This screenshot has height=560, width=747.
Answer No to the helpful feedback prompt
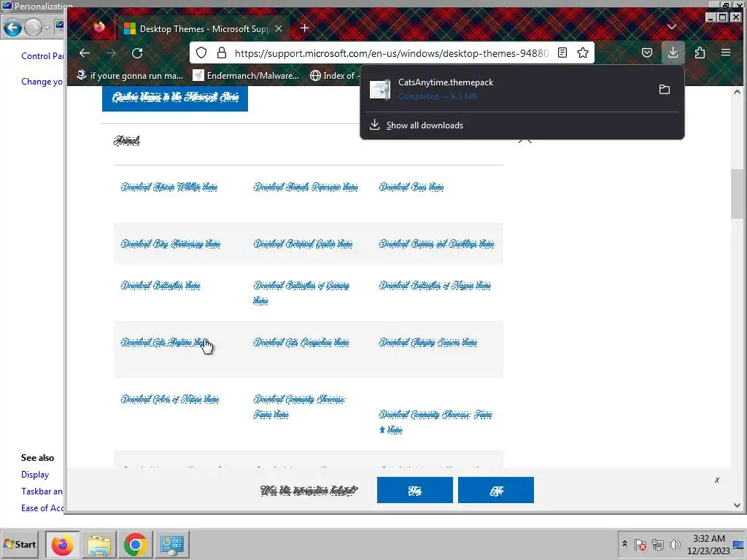[x=496, y=490]
